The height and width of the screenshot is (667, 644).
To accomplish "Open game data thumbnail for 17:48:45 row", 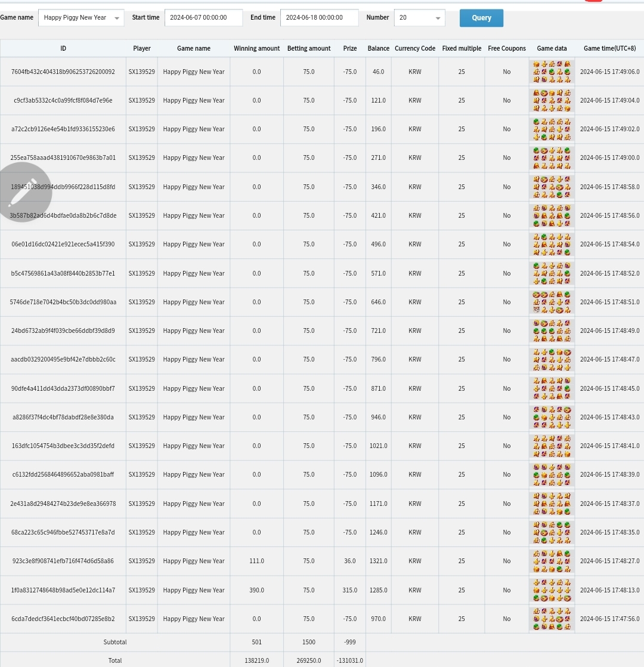I will 552,388.
